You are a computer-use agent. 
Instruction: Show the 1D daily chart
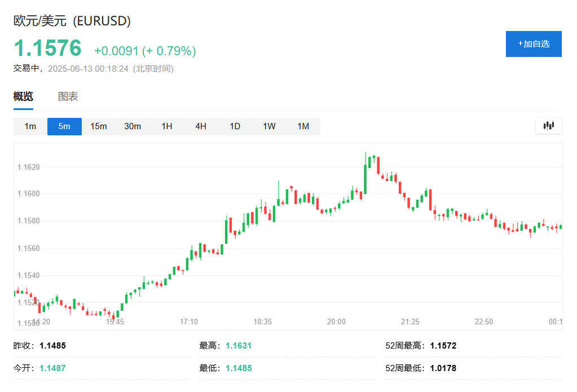tap(235, 126)
